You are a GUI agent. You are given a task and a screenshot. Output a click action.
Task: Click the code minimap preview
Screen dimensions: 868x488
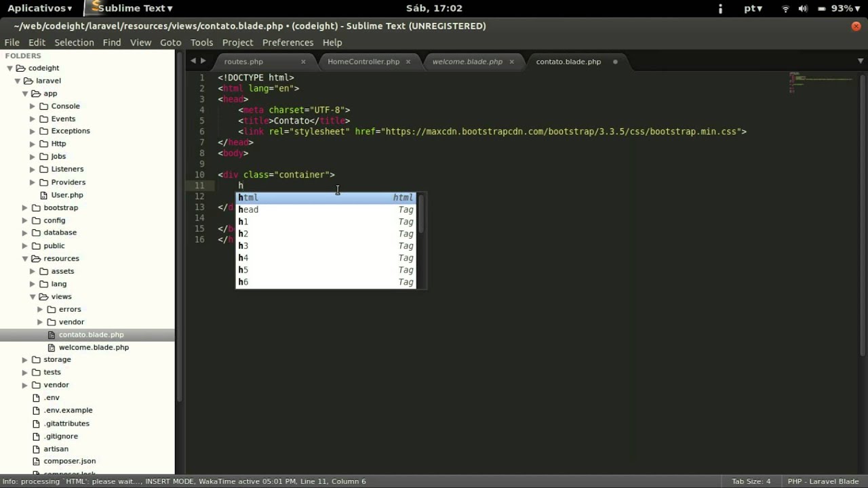pos(821,82)
